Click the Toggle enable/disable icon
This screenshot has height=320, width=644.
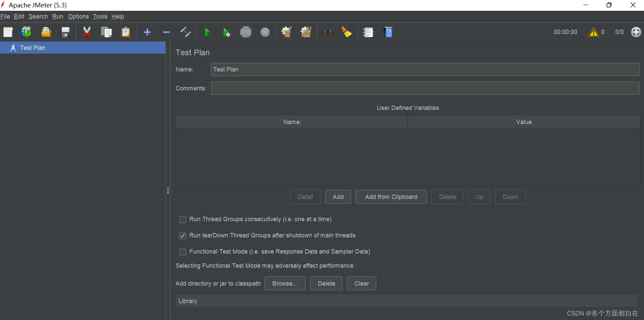coord(186,32)
